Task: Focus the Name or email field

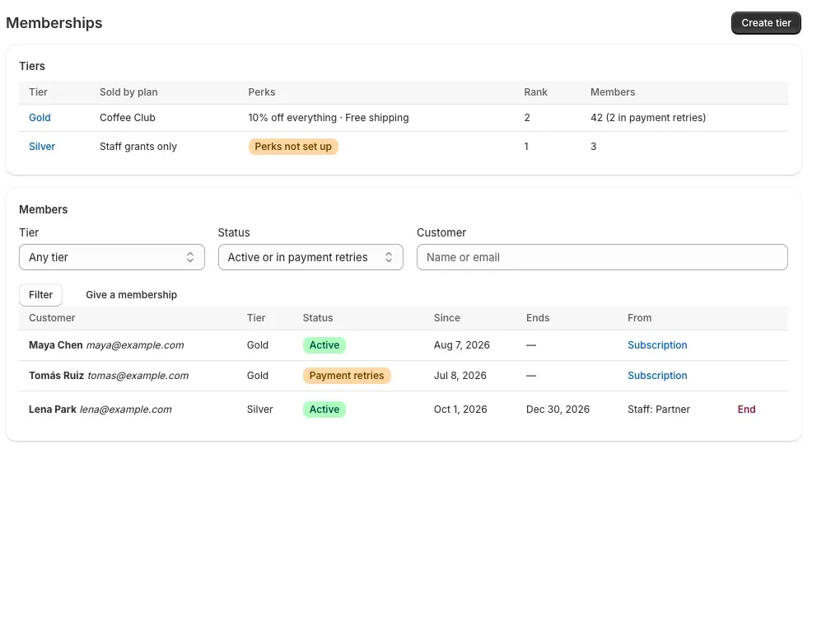Action: [x=602, y=257]
